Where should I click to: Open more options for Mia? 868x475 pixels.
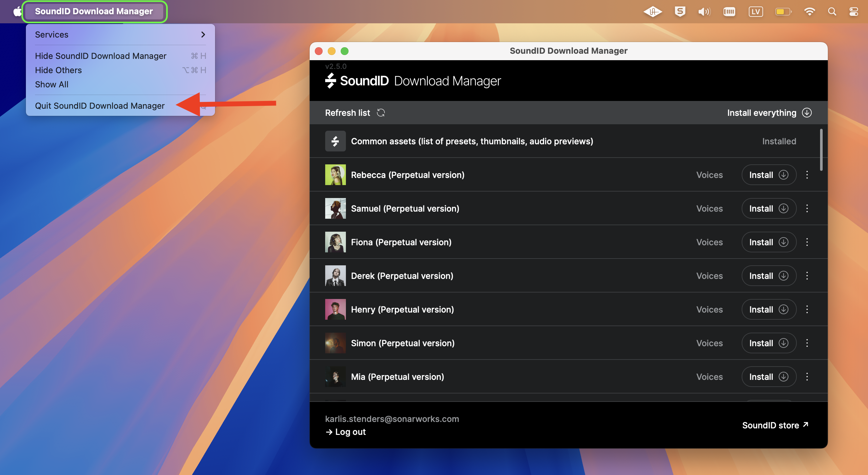807,377
